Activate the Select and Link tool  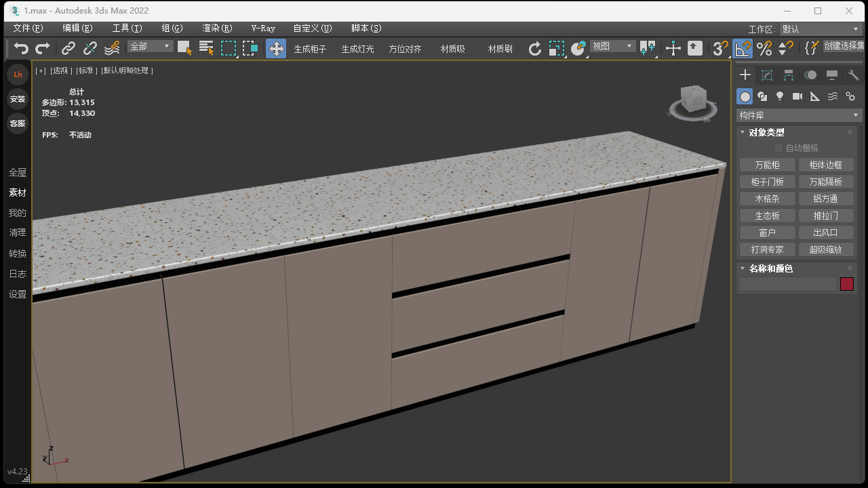68,48
